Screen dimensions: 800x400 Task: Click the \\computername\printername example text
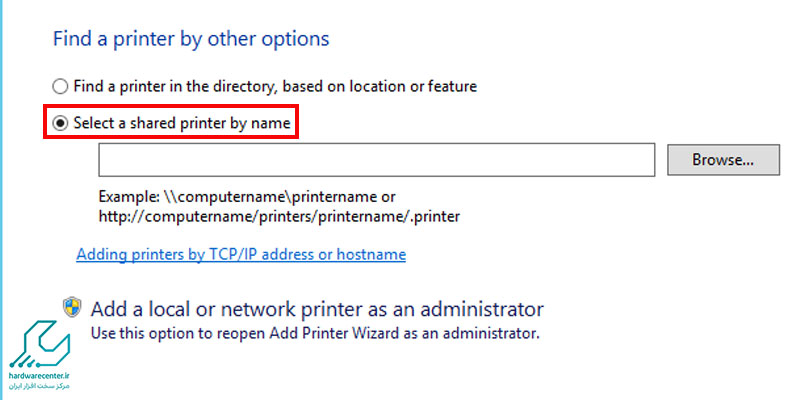[279, 197]
